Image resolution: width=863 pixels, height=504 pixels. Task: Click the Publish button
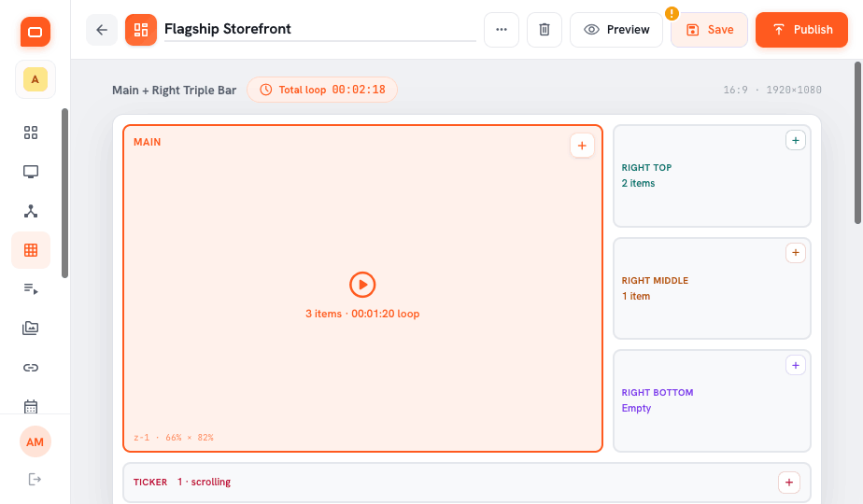801,30
